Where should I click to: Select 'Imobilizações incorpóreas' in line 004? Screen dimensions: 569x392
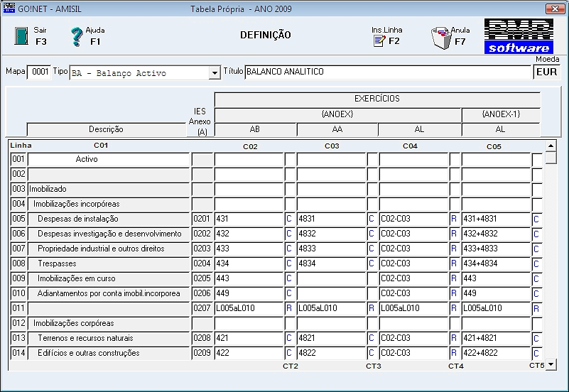[109, 204]
